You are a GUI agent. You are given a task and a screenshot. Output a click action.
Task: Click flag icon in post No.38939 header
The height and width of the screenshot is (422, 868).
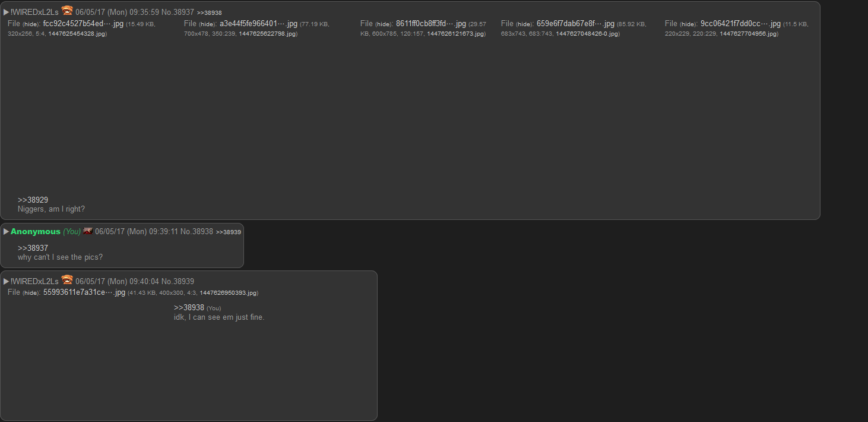(67, 280)
